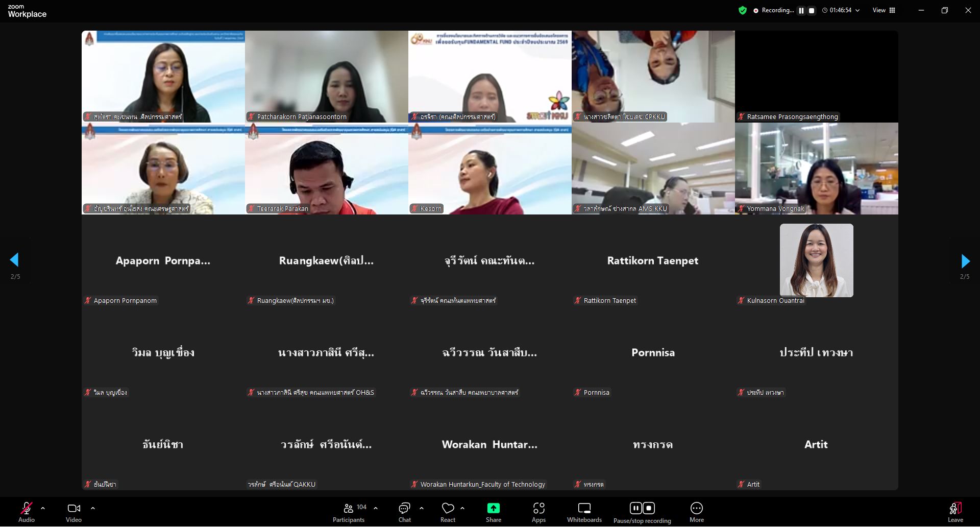Select Patcharakorn Patjanasoontorn video tile
This screenshot has height=527, width=980.
point(327,77)
